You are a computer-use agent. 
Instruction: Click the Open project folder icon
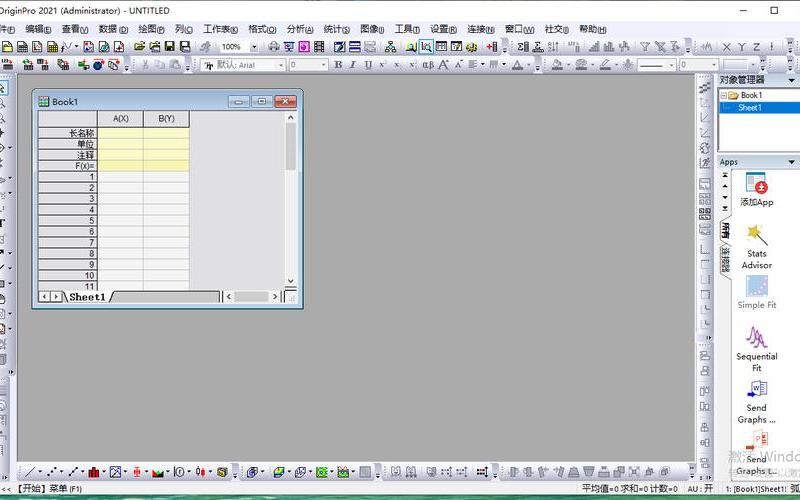[x=139, y=47]
